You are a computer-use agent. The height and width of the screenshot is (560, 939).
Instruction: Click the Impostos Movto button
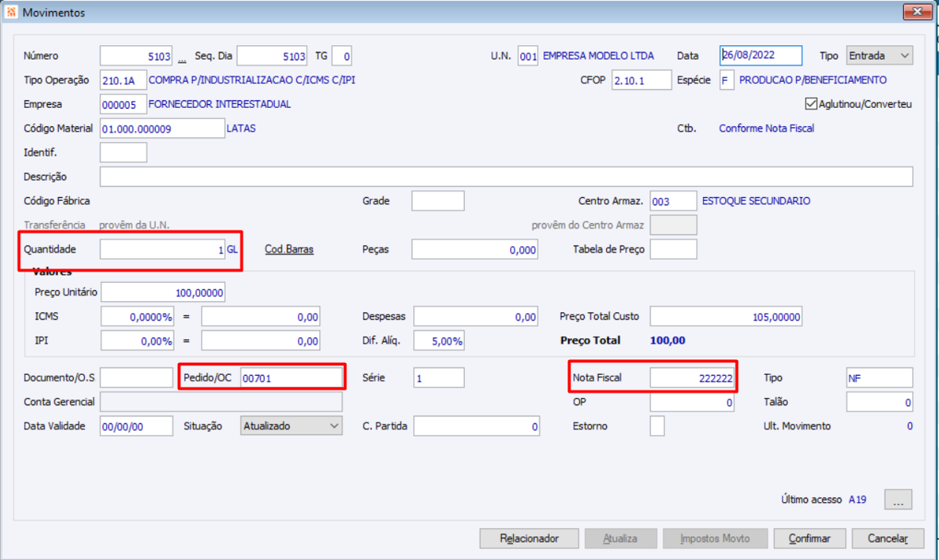[715, 539]
